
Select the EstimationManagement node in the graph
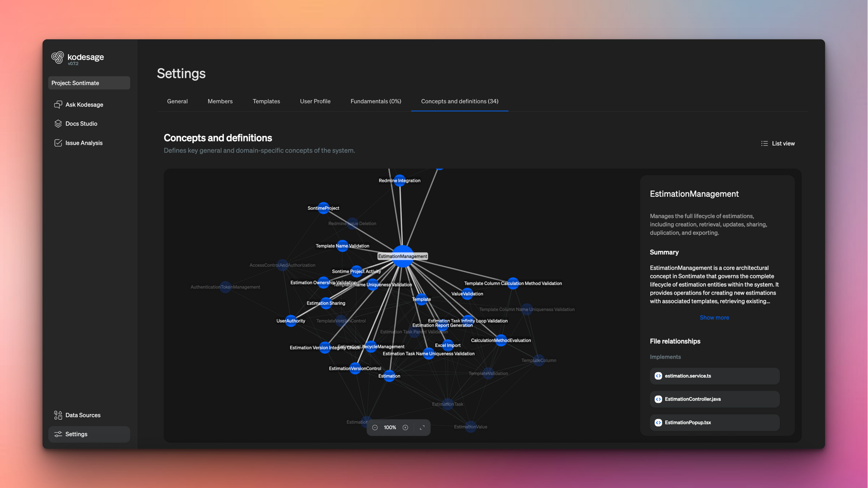pyautogui.click(x=402, y=256)
